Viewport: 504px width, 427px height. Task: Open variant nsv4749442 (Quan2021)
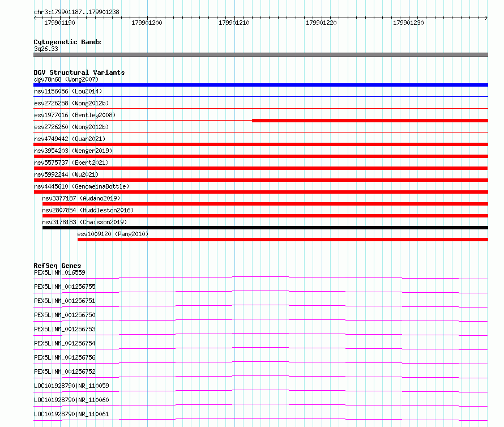[70, 139]
